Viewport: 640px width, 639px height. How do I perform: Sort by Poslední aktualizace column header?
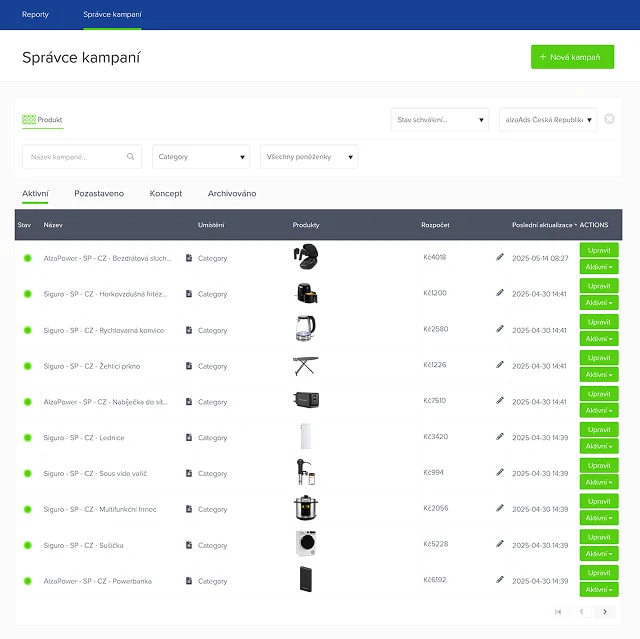[543, 225]
